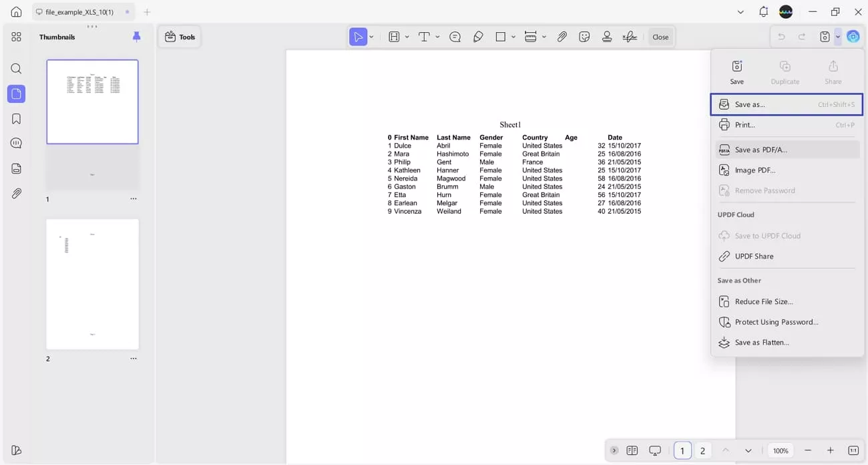Toggle presentation mode at the bottom bar

tap(655, 450)
